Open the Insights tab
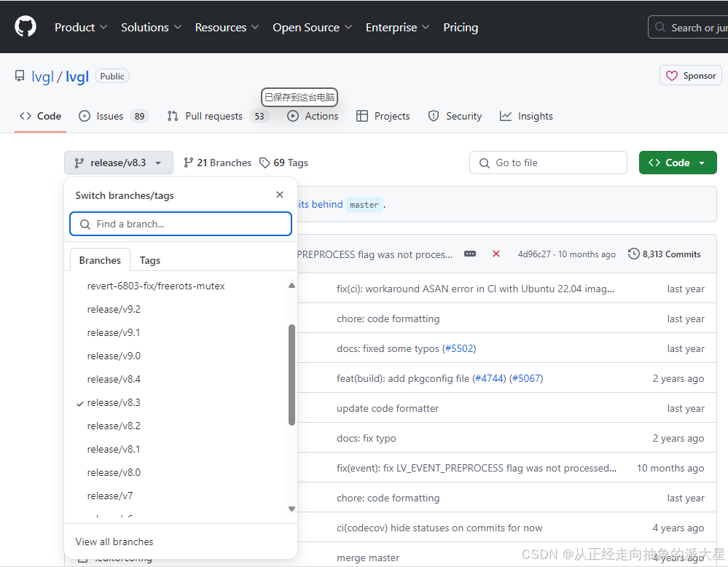This screenshot has width=728, height=567. pos(526,116)
